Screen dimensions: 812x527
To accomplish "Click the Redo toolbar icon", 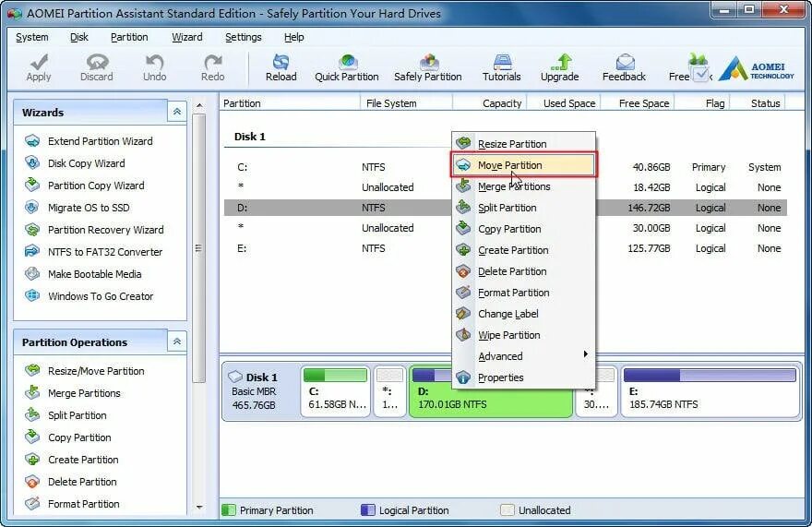I will click(x=212, y=68).
